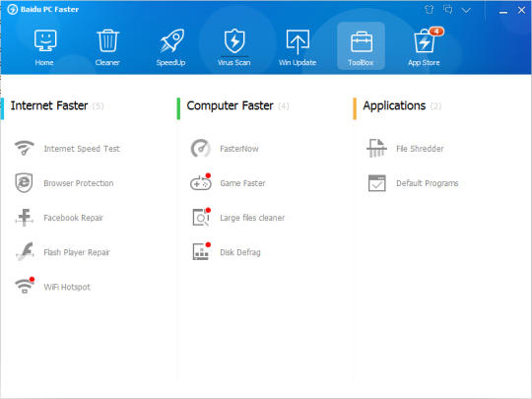Expand the title bar dropdown menu arrow
532x399 pixels.
pyautogui.click(x=466, y=10)
